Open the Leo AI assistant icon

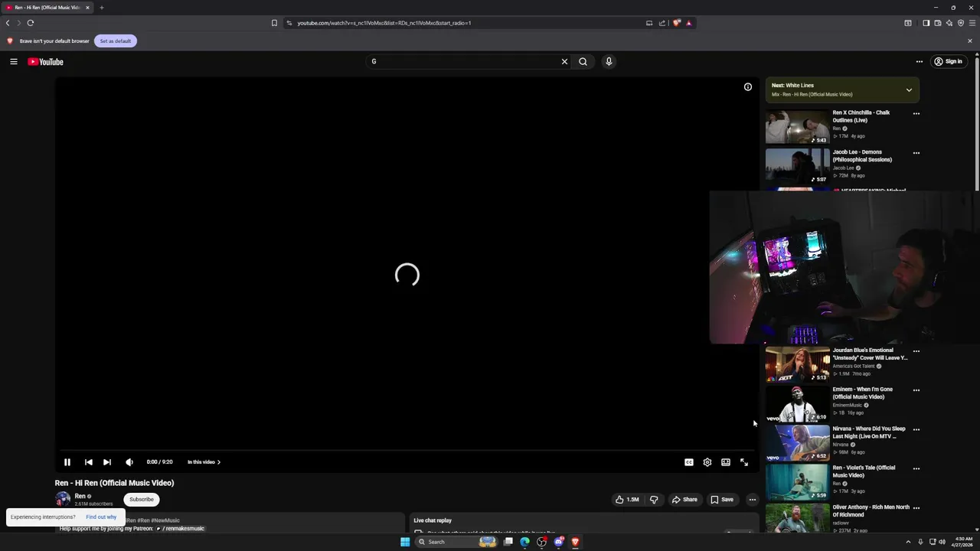point(949,23)
